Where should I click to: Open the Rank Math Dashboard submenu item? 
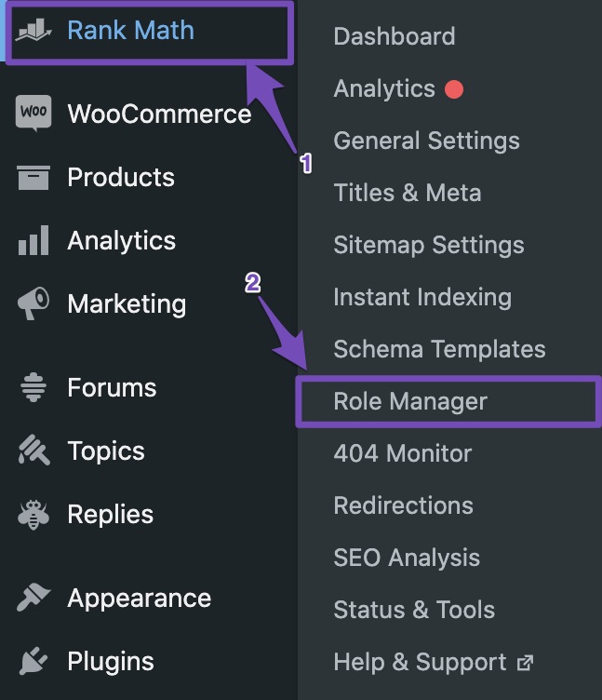point(395,36)
